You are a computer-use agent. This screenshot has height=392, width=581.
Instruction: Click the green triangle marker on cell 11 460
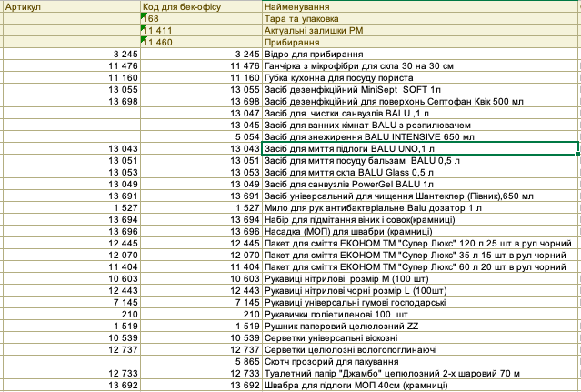[144, 39]
